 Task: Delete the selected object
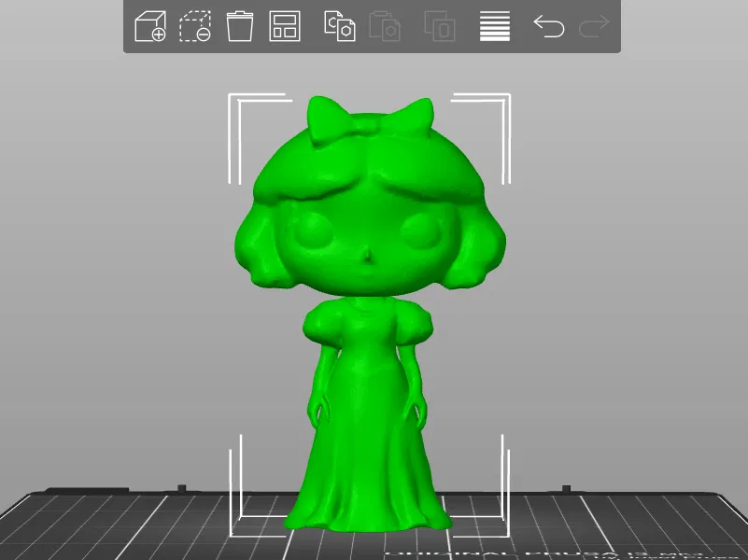click(x=194, y=28)
